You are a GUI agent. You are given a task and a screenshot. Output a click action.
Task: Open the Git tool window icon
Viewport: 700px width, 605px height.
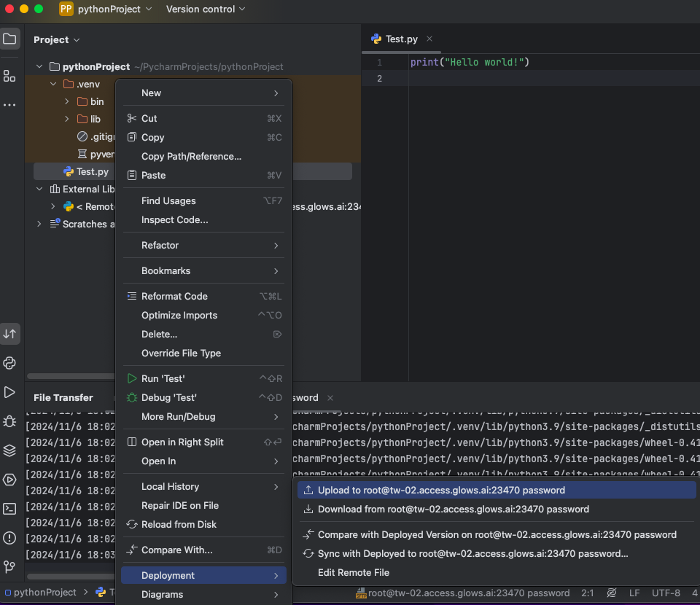[9, 566]
